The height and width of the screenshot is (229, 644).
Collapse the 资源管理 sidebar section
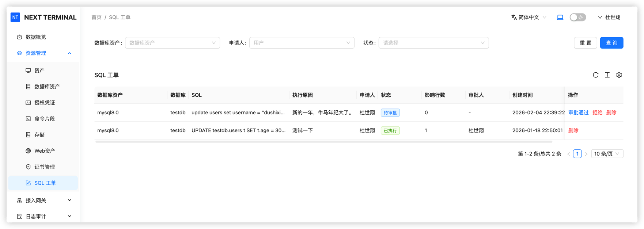pyautogui.click(x=44, y=53)
